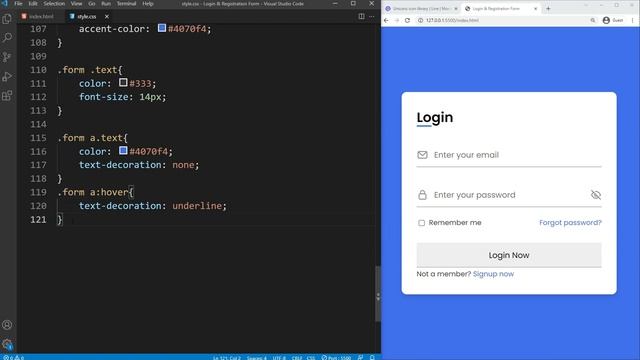This screenshot has width=640, height=360.
Task: Open Source Control view in activity bar
Action: click(x=7, y=57)
